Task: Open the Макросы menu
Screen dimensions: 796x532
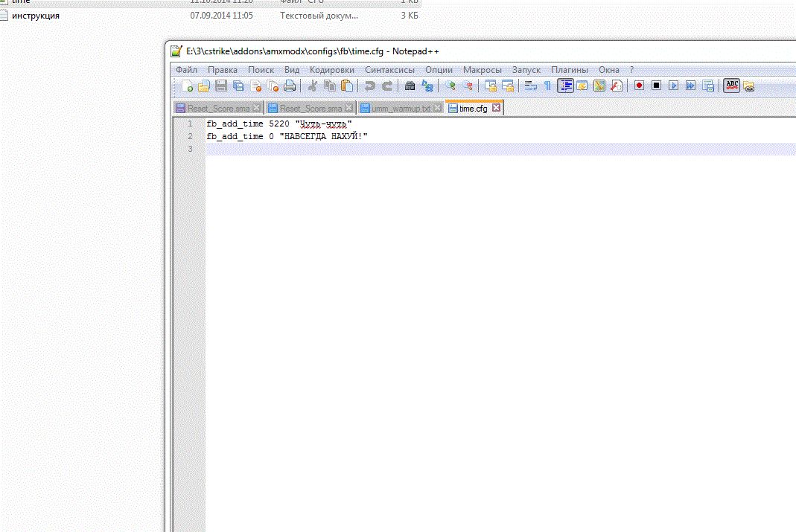Action: (483, 69)
